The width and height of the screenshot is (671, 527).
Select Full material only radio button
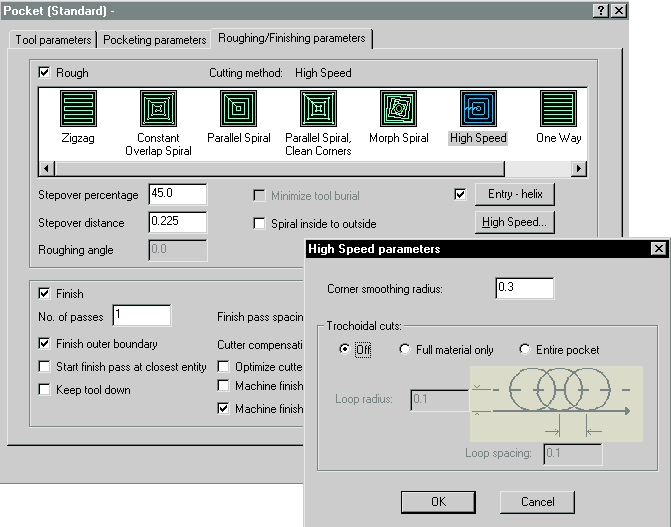pyautogui.click(x=405, y=350)
